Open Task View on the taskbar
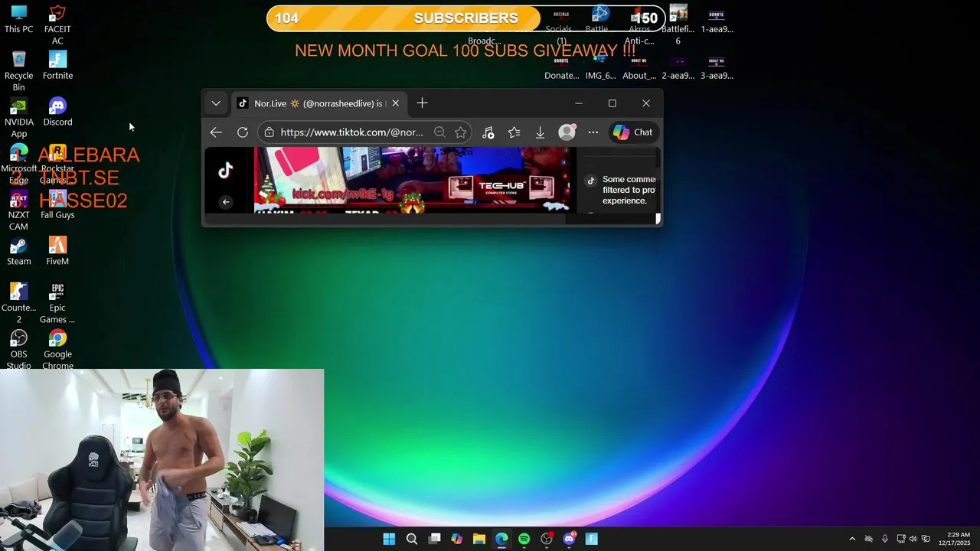Viewport: 980px width, 551px height. click(434, 539)
